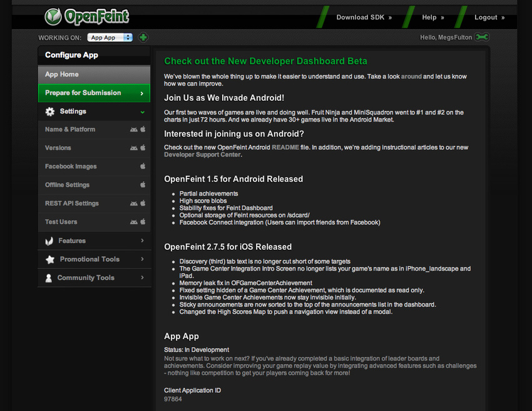Click Android icon in Versions row
The width and height of the screenshot is (532, 411).
134,148
